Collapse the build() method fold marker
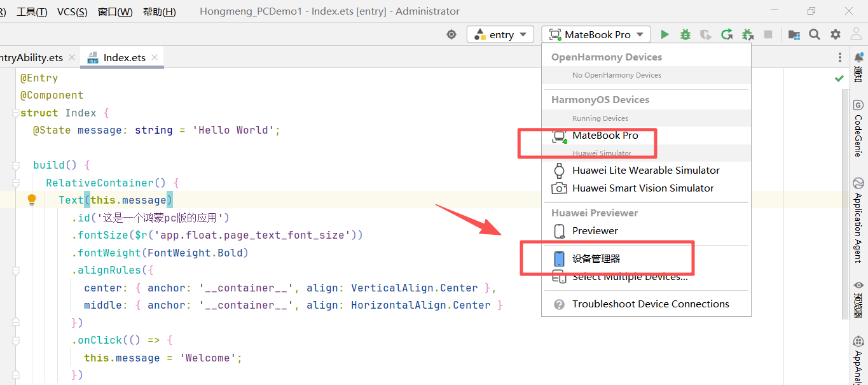The width and height of the screenshot is (868, 385). pyautogui.click(x=15, y=165)
